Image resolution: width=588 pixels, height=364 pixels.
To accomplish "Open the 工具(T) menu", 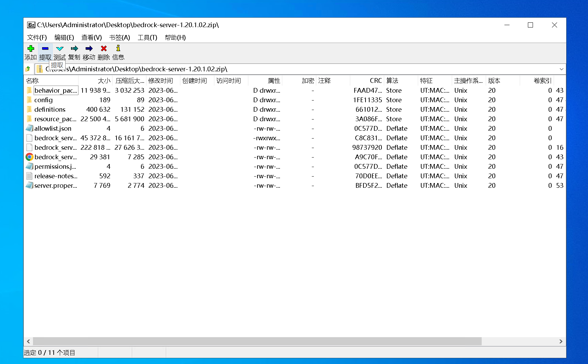I will pyautogui.click(x=147, y=37).
